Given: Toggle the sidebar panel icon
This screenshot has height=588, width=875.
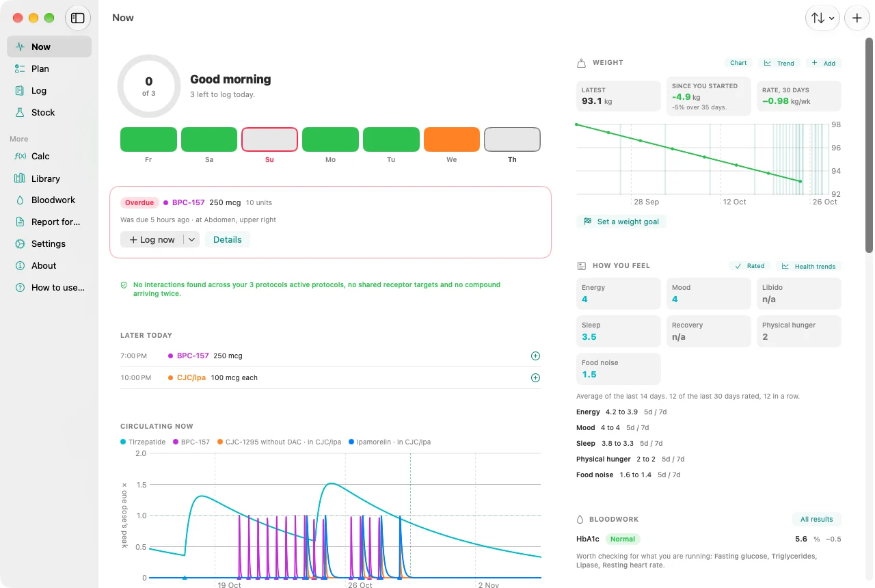Looking at the screenshot, I should [78, 18].
